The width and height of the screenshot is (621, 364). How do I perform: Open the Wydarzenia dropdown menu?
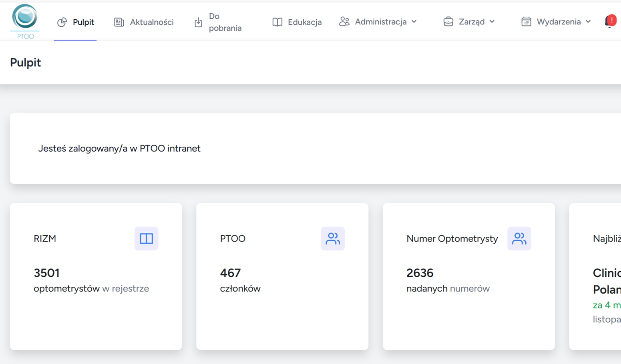click(588, 22)
